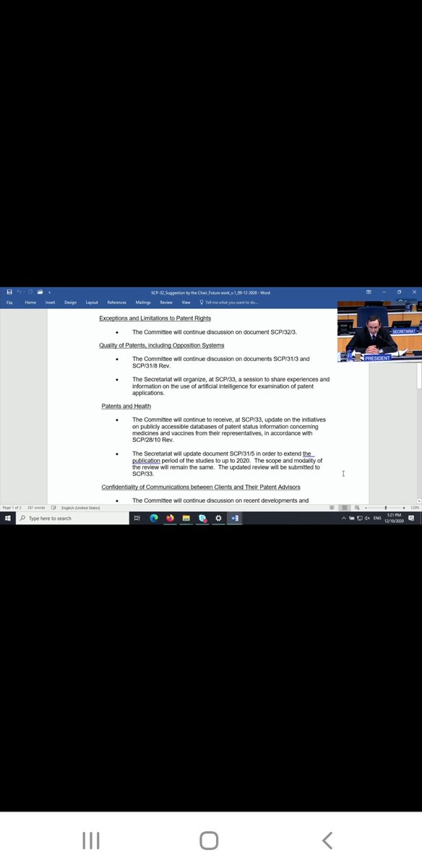422x868 pixels.
Task: Open Settings gear in the taskbar
Action: (218, 518)
